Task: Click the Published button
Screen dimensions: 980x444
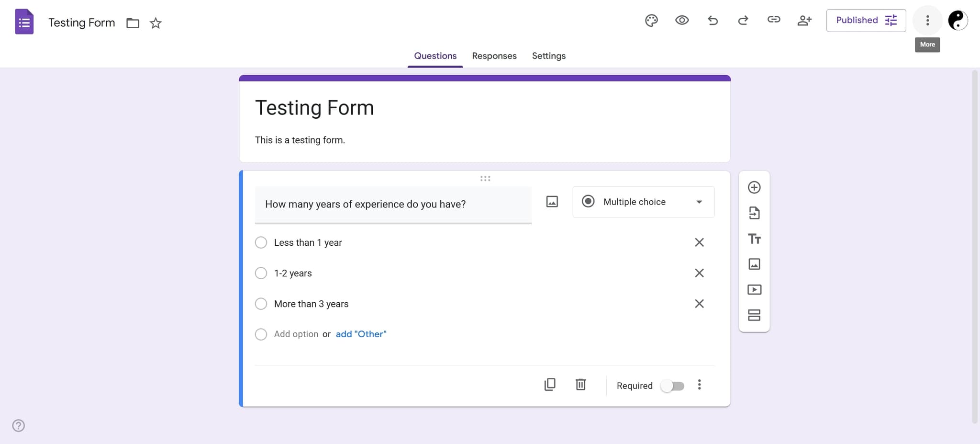Action: click(866, 20)
